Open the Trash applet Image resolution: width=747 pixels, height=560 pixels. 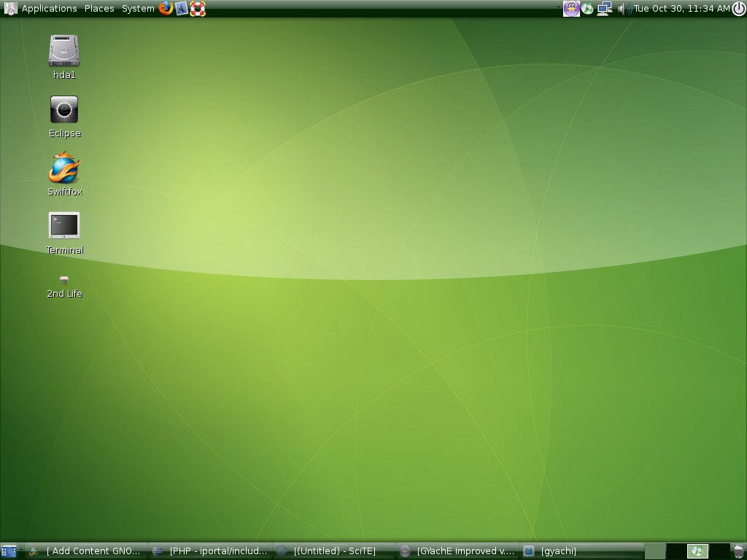(x=738, y=551)
